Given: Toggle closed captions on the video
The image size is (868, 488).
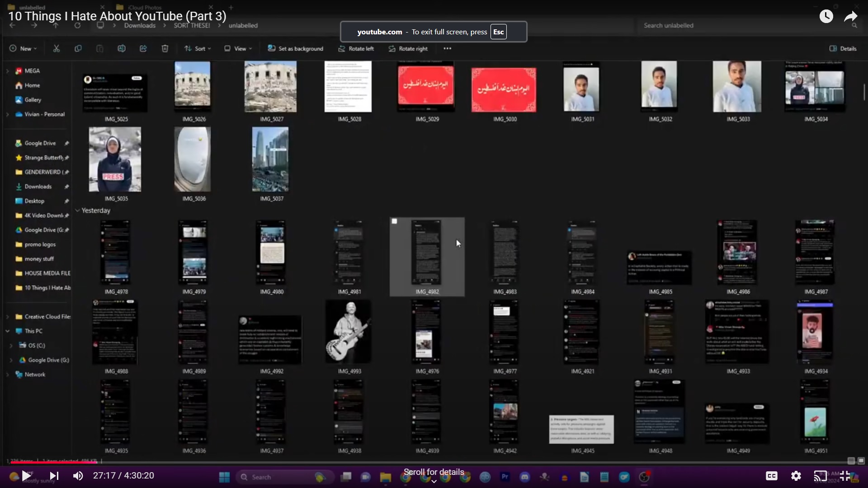Looking at the screenshot, I should pos(771,476).
